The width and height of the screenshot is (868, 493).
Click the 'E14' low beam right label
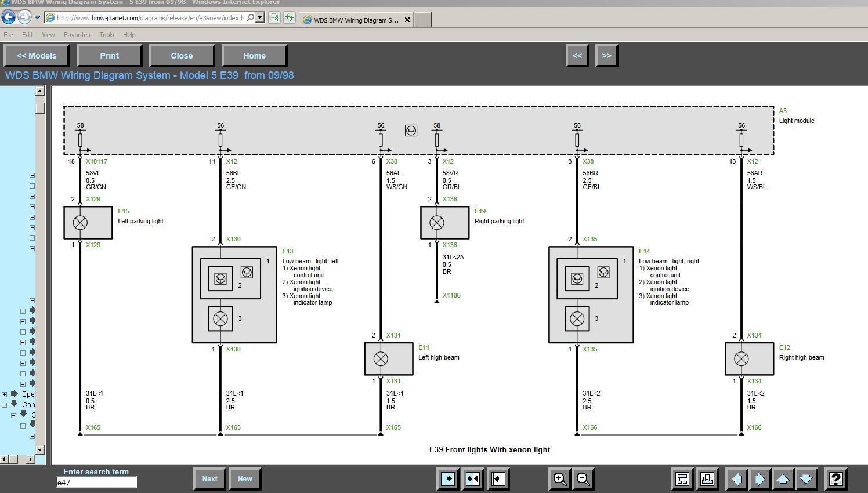(x=645, y=251)
